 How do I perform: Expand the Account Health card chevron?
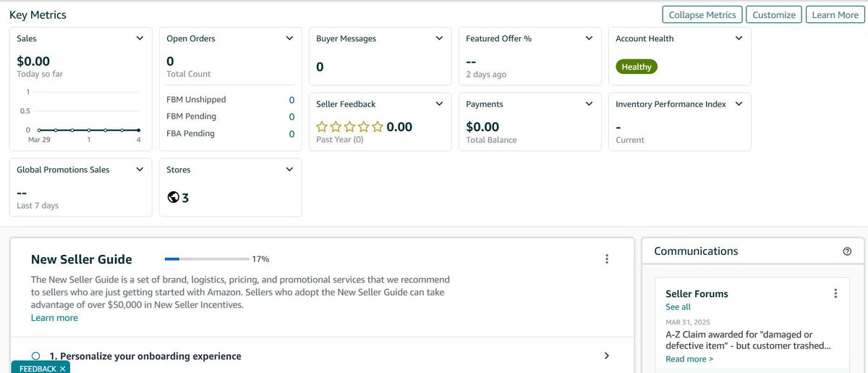[x=739, y=38]
